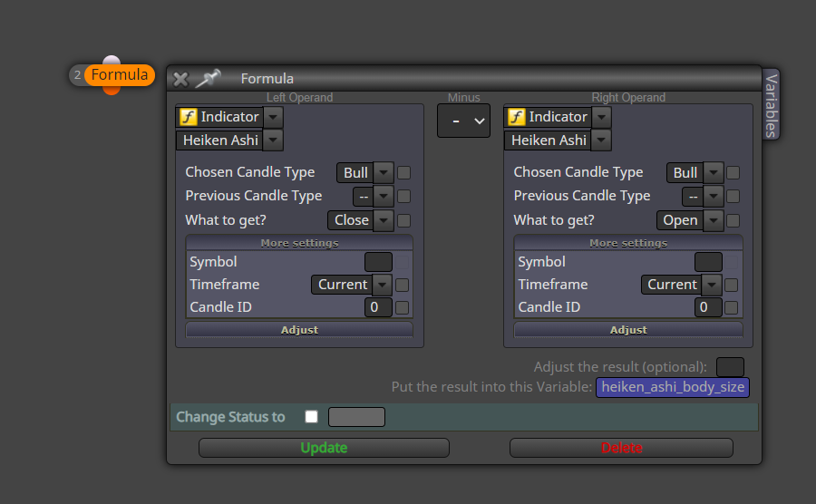Expand left operand Adjust section
The height and width of the screenshot is (504, 816).
click(x=299, y=330)
